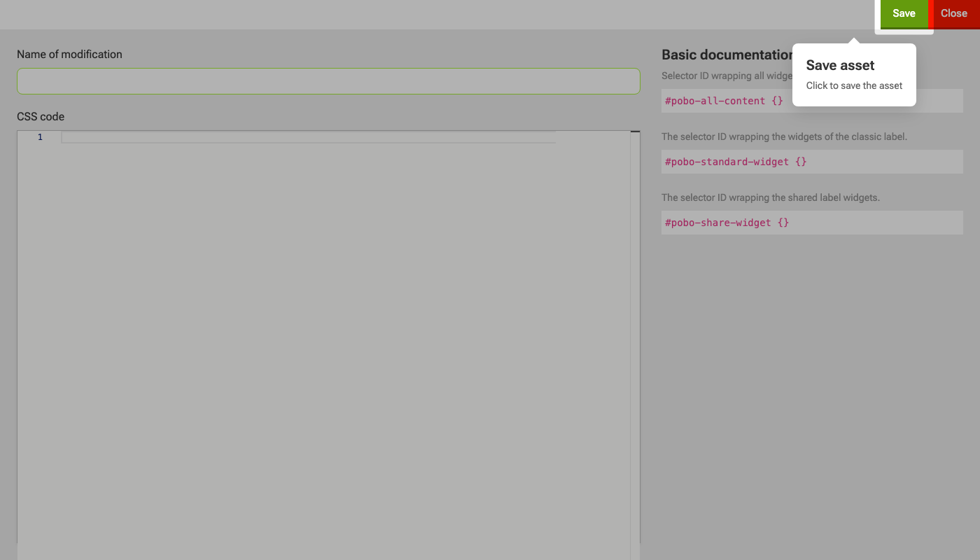This screenshot has width=980, height=560.
Task: Click the Save asset tooltip title
Action: pyautogui.click(x=840, y=65)
